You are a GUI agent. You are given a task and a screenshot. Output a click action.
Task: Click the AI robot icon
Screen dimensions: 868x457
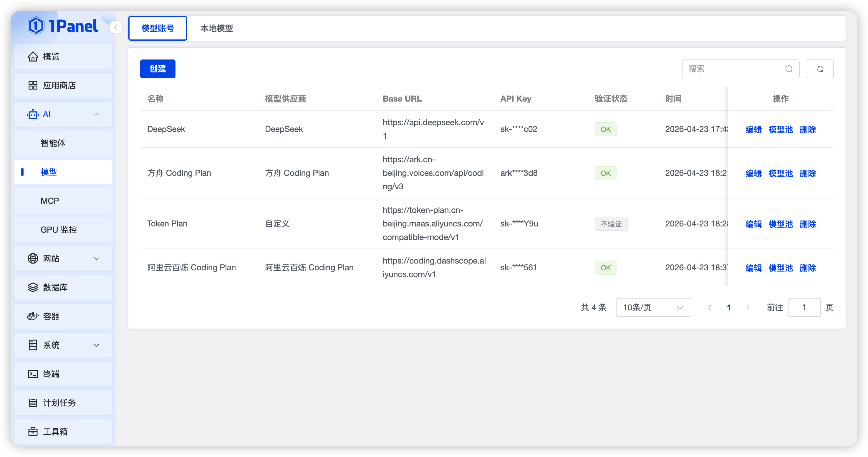tap(33, 114)
